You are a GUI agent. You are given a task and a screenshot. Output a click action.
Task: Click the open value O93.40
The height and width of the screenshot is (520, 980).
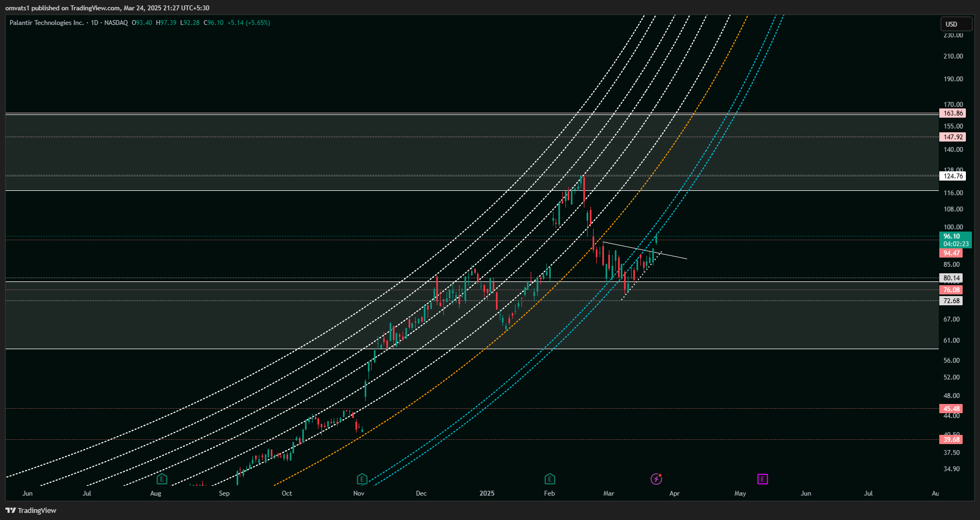pyautogui.click(x=142, y=23)
